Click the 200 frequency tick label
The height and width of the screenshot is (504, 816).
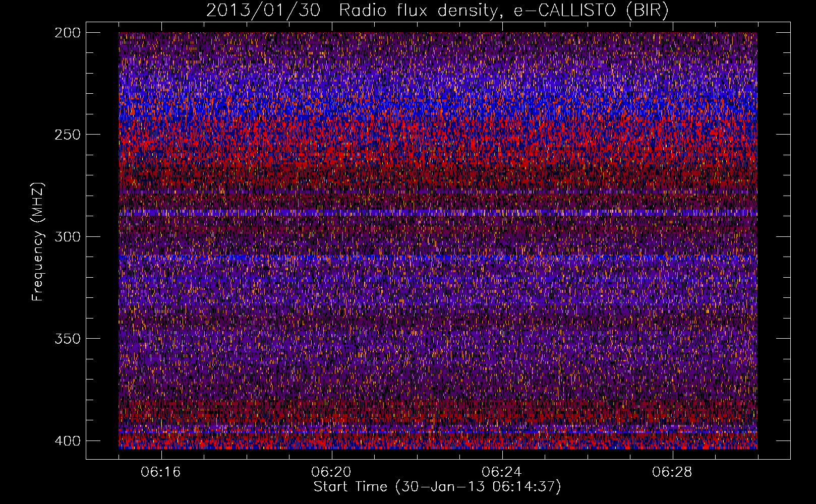67,33
